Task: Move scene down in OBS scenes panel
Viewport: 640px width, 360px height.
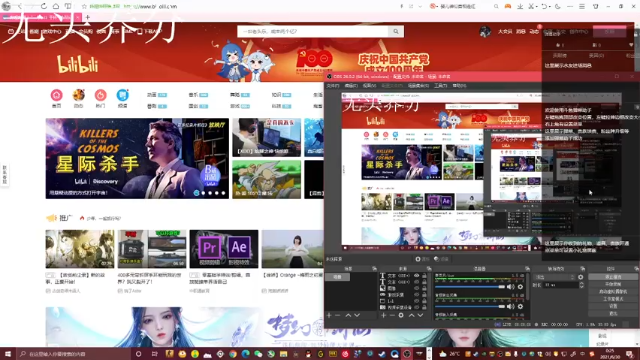Action: pyautogui.click(x=357, y=315)
